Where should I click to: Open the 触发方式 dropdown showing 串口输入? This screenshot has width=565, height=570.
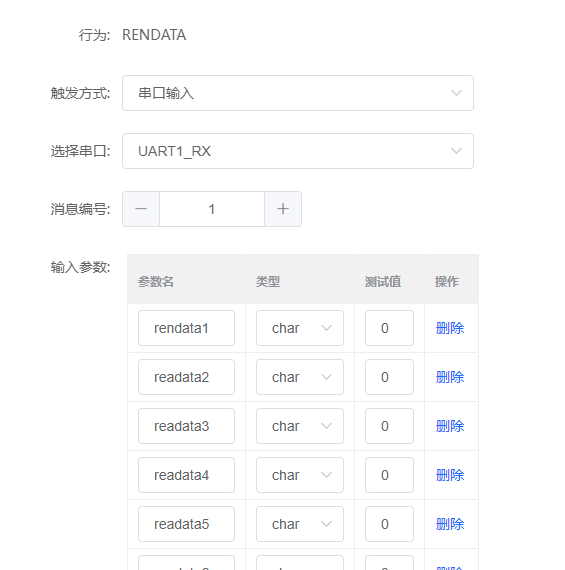pyautogui.click(x=298, y=93)
